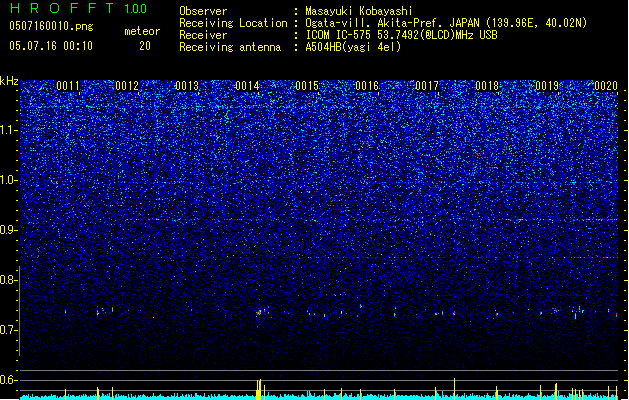Click the version number 1.0.0

136,9
